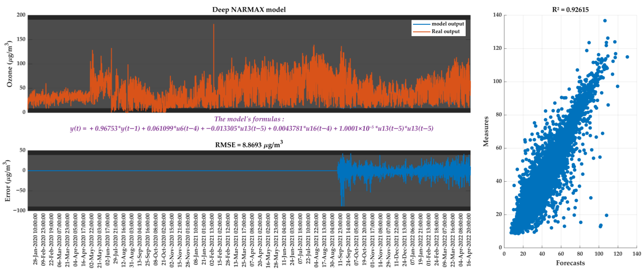This screenshot has height=275, width=644.
Task: Select the 100 tick on the Forecasts axis
Action: (x=599, y=254)
